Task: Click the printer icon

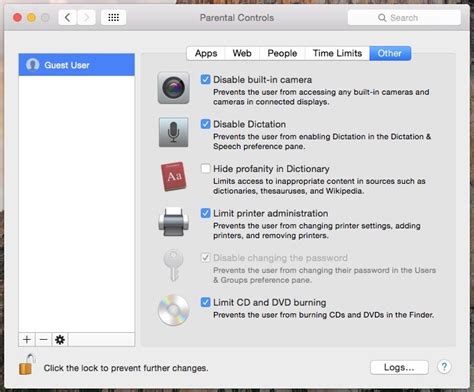Action: [x=174, y=221]
